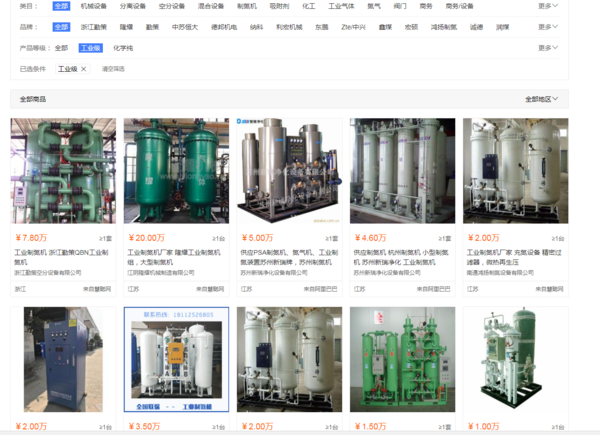Select 机械设备 category filter
The width and height of the screenshot is (600, 435).
(94, 6)
